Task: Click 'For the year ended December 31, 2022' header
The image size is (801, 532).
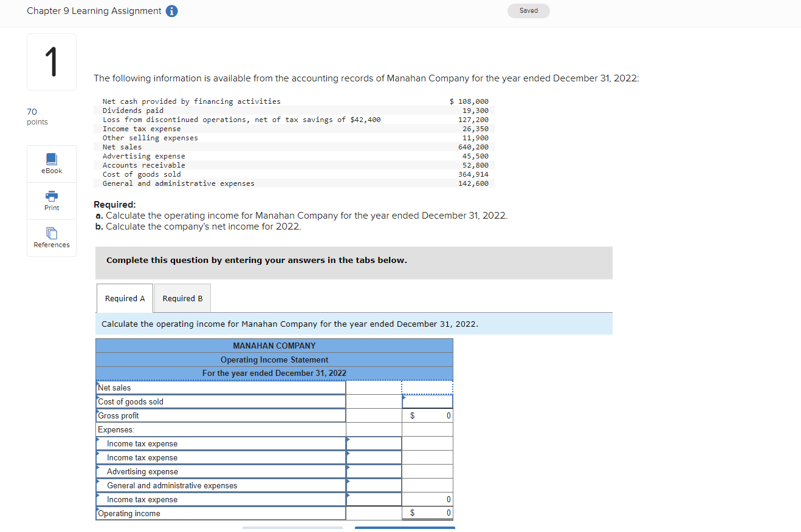Action: point(274,373)
